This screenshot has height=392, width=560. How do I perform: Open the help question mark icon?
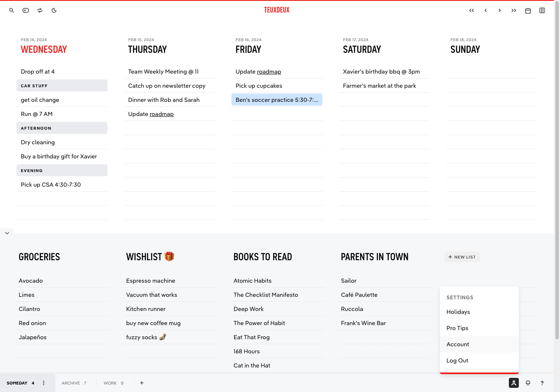coord(542,383)
